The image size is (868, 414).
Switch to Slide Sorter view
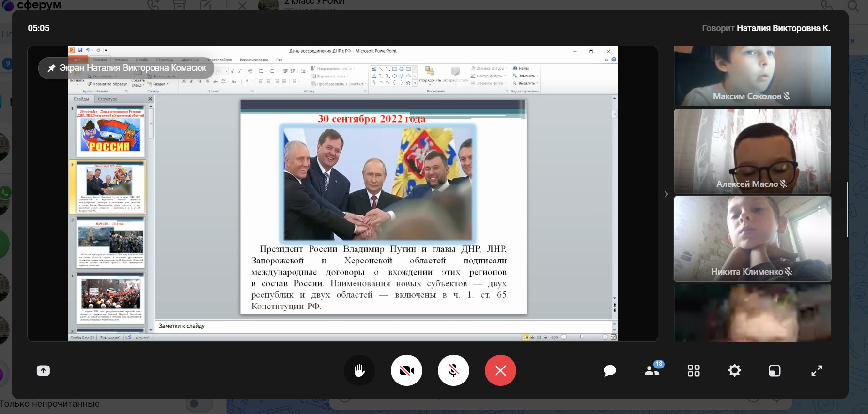(532, 337)
